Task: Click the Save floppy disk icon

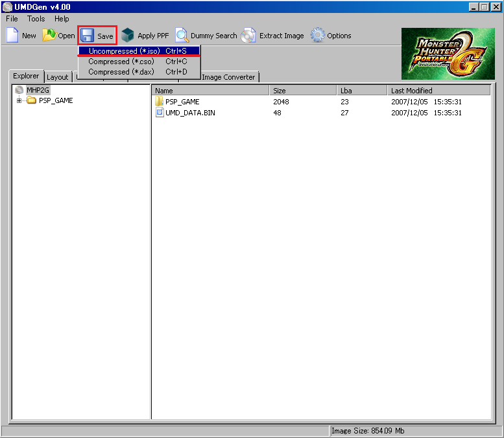Action: coord(87,36)
